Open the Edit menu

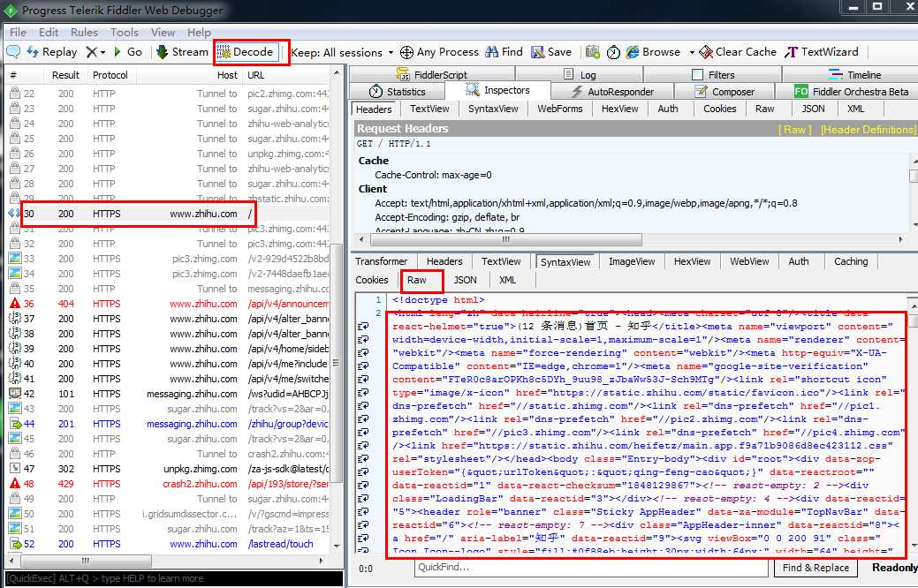click(x=49, y=32)
